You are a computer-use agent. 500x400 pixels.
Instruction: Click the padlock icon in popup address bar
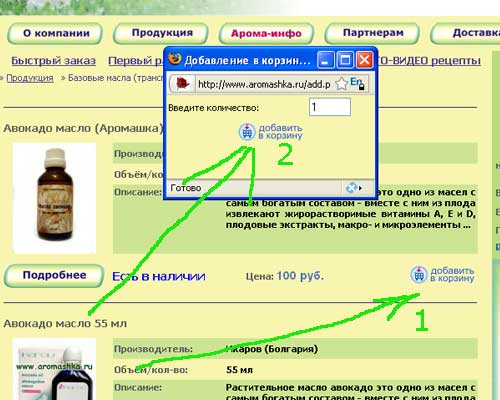[361, 87]
